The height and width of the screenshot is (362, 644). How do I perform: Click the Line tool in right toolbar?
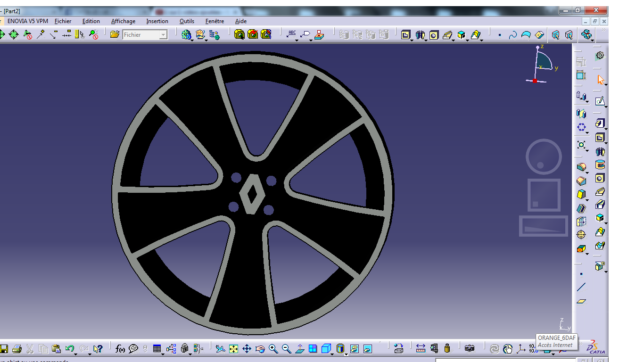(x=581, y=287)
